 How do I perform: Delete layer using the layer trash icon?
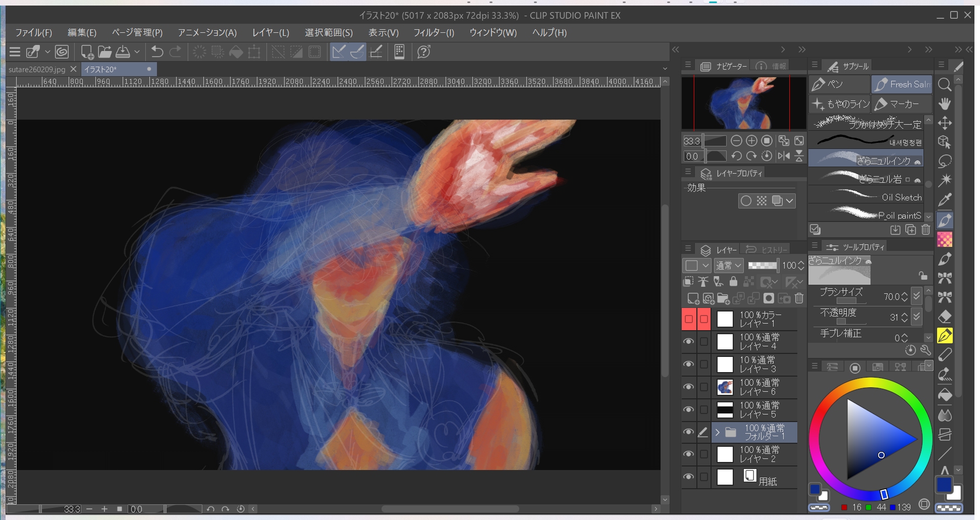pos(799,298)
